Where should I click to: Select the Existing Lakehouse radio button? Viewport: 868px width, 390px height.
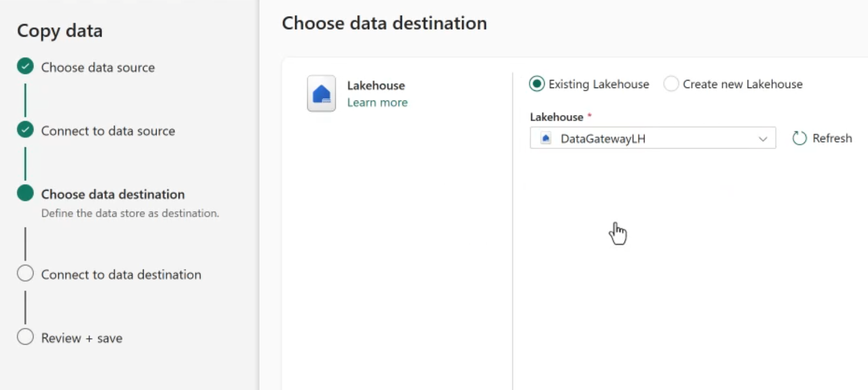coord(537,84)
